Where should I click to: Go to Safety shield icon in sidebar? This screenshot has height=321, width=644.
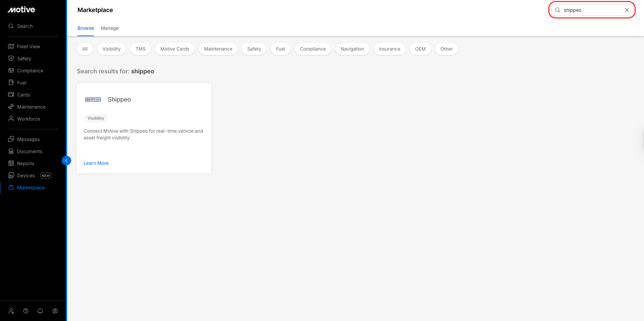[11, 58]
